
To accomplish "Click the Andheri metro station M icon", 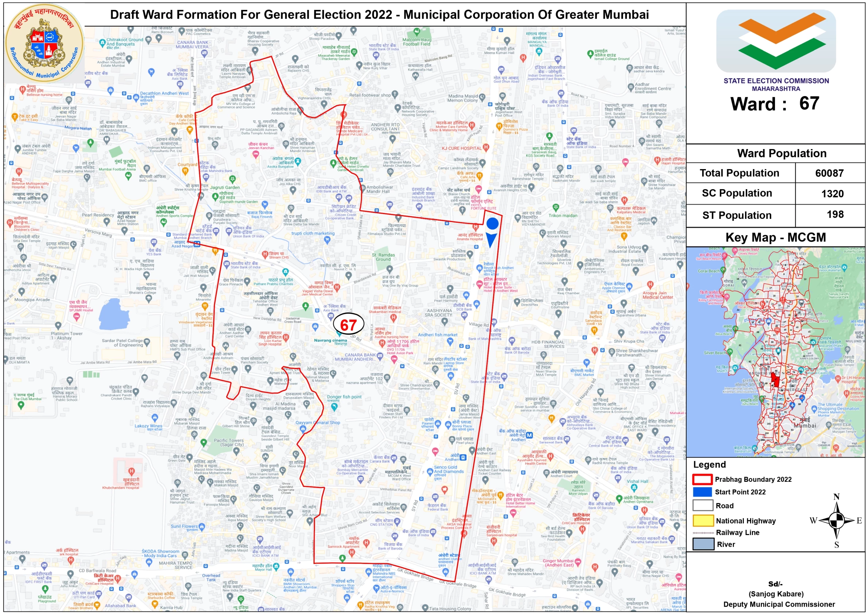I will click(x=530, y=435).
